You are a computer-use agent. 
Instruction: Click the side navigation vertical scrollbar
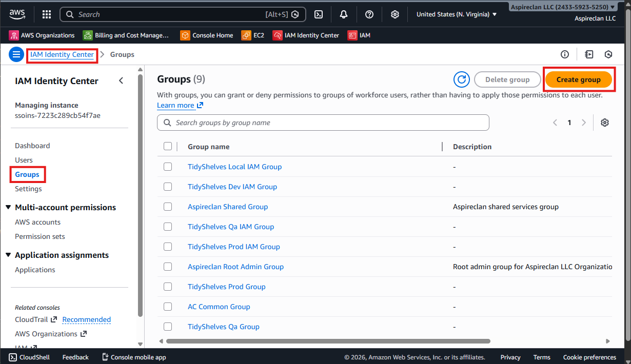pos(141,196)
